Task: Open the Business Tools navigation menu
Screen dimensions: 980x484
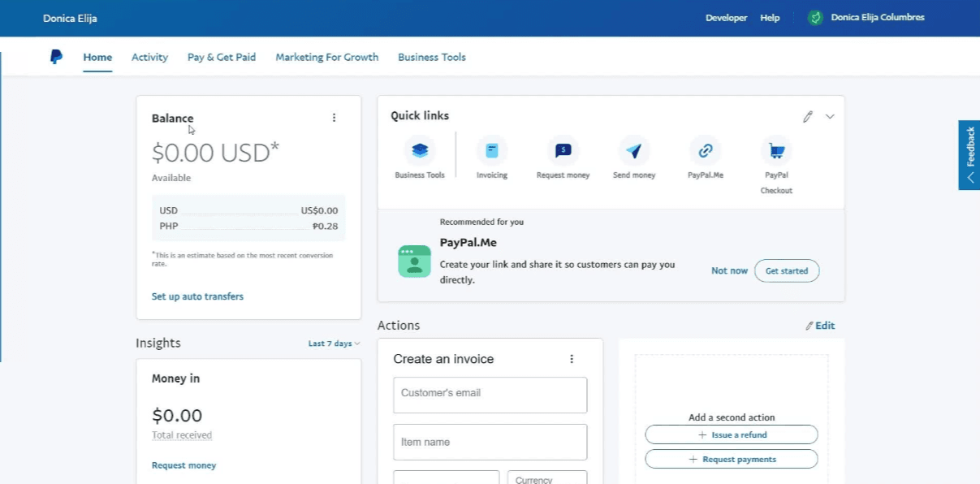Action: [432, 58]
